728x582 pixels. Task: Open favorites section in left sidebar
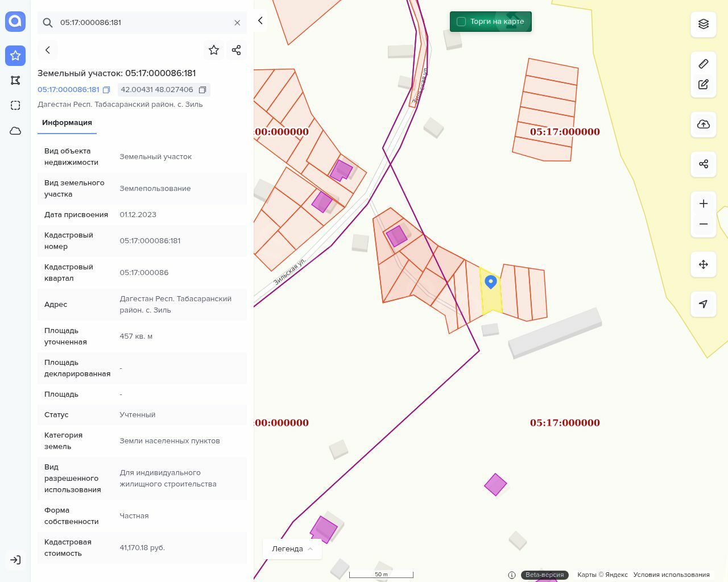pyautogui.click(x=15, y=56)
